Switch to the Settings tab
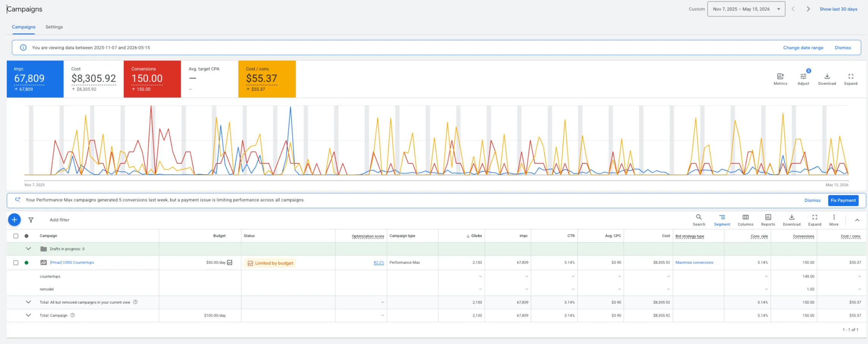868x344 pixels. 54,27
